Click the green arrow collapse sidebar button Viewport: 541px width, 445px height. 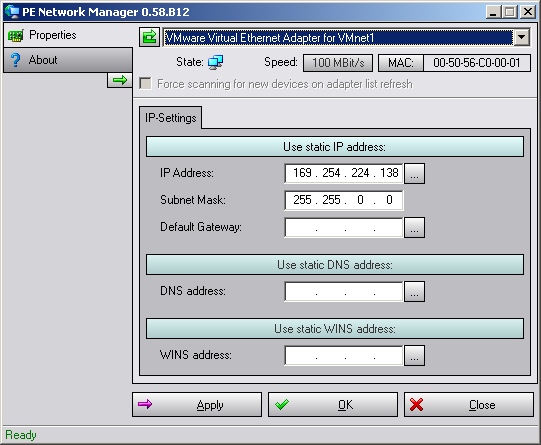click(120, 80)
